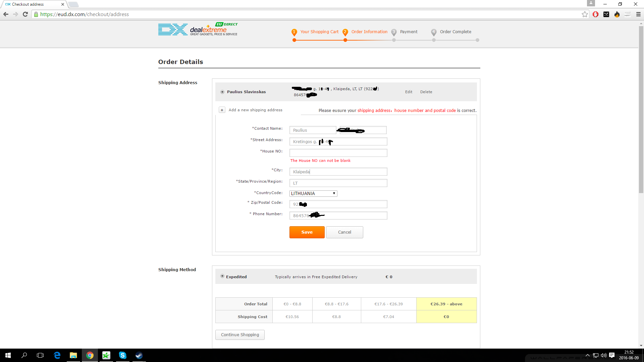Go to Your Shopping Cart step

coord(319,32)
